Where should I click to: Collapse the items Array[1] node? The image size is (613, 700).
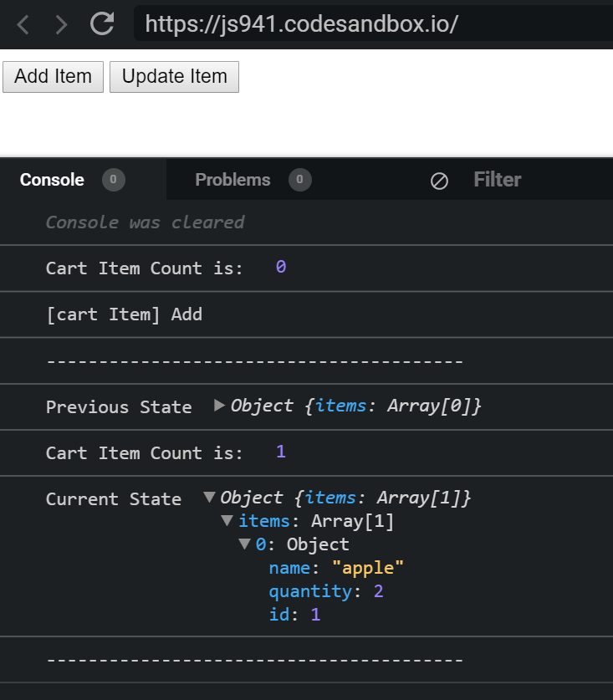(227, 521)
